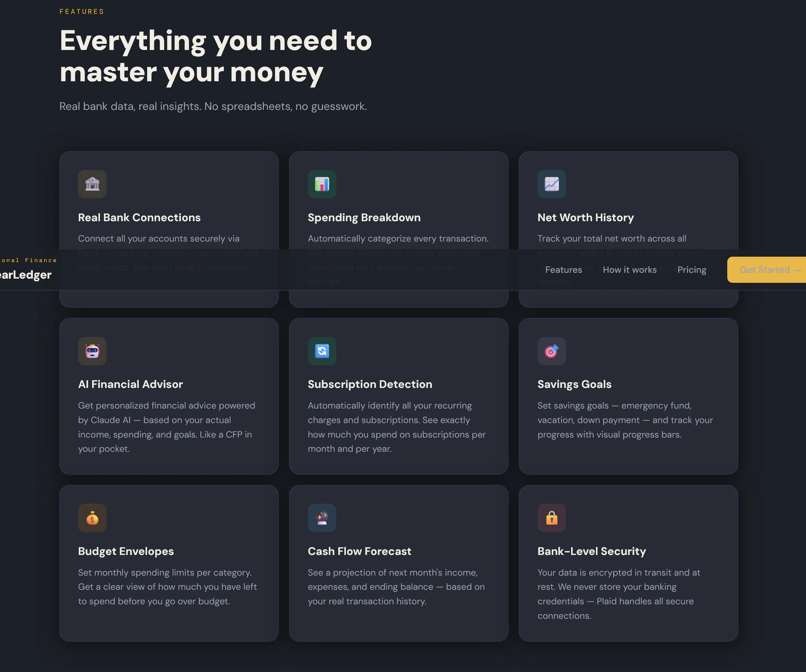Image resolution: width=806 pixels, height=672 pixels.
Task: Select the Budget Envelopes heading
Action: [126, 551]
